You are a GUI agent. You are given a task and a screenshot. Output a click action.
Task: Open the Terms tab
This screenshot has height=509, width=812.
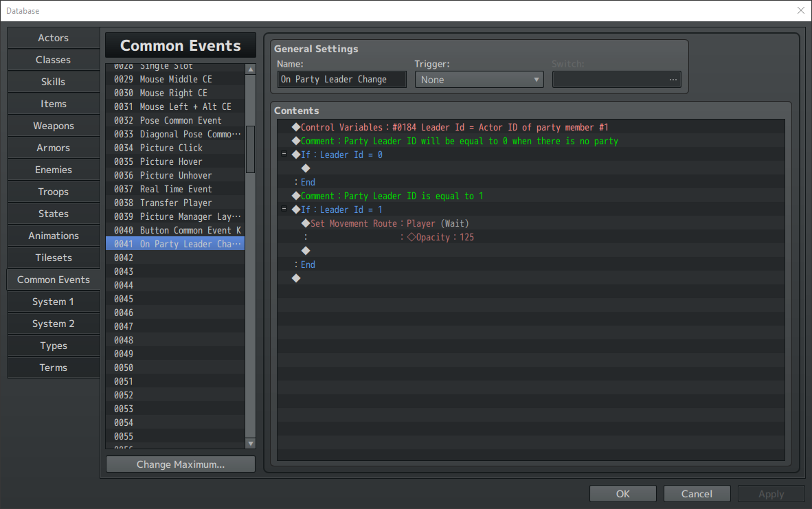click(54, 367)
